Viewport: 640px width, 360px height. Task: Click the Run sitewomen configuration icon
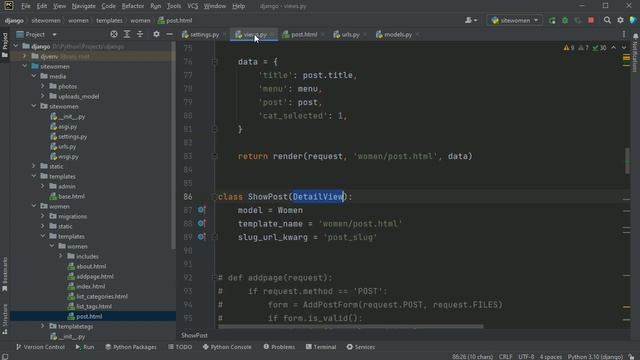(552, 20)
